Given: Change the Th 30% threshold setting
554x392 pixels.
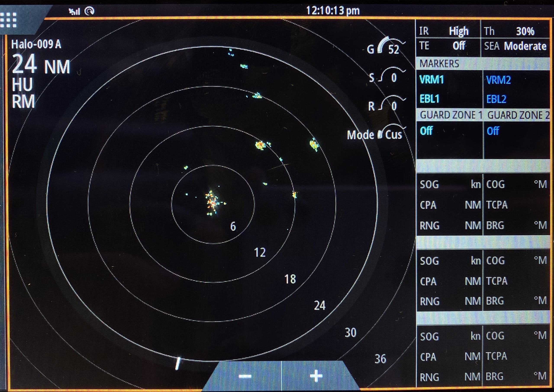Looking at the screenshot, I should coord(515,31).
